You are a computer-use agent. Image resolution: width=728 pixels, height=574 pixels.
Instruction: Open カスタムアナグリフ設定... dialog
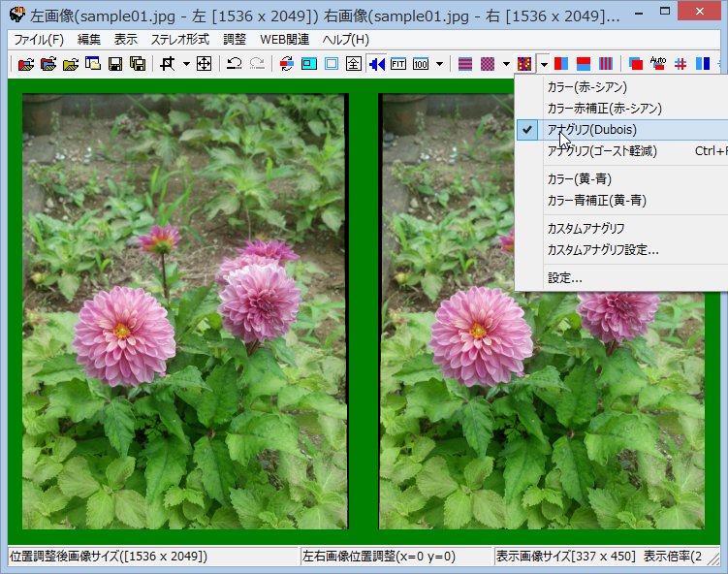click(621, 250)
